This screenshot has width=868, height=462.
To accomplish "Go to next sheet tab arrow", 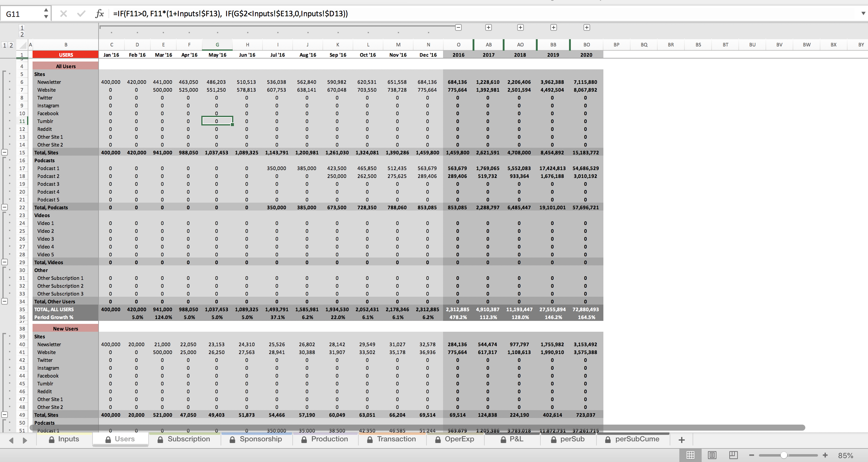I will coord(25,440).
